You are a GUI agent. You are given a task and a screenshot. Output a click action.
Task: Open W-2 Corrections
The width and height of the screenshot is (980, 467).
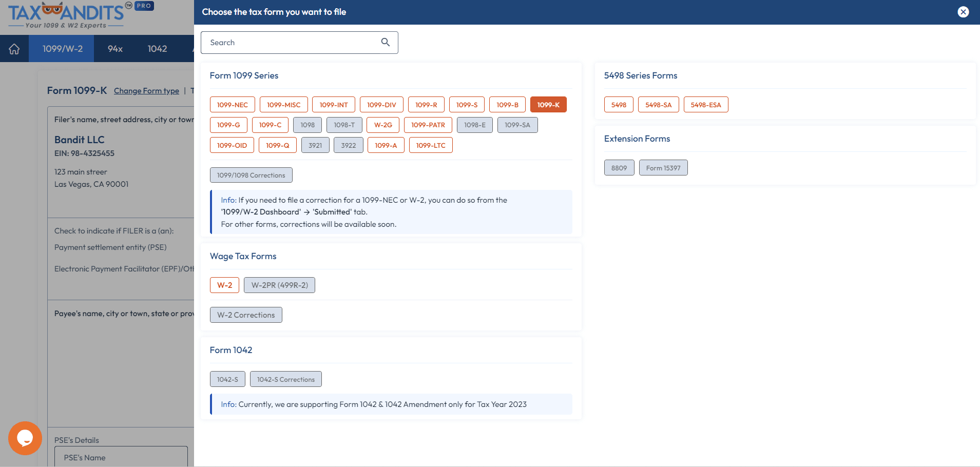(x=246, y=315)
